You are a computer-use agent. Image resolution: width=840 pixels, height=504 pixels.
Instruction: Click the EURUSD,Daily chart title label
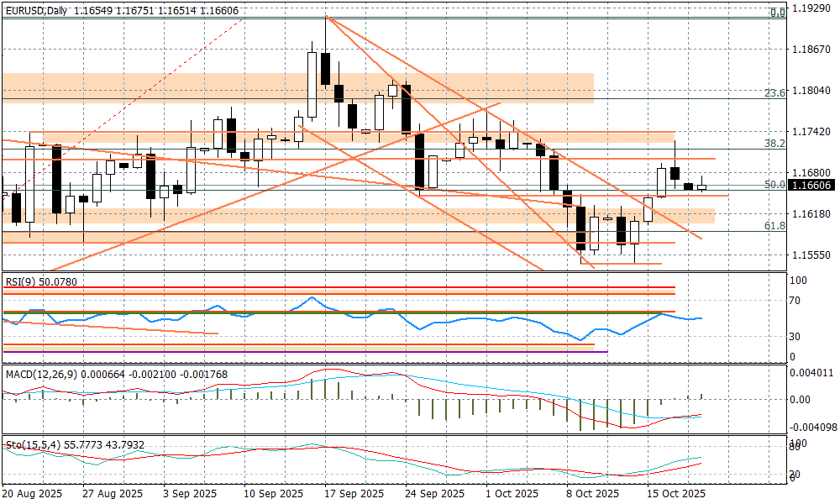pos(35,11)
